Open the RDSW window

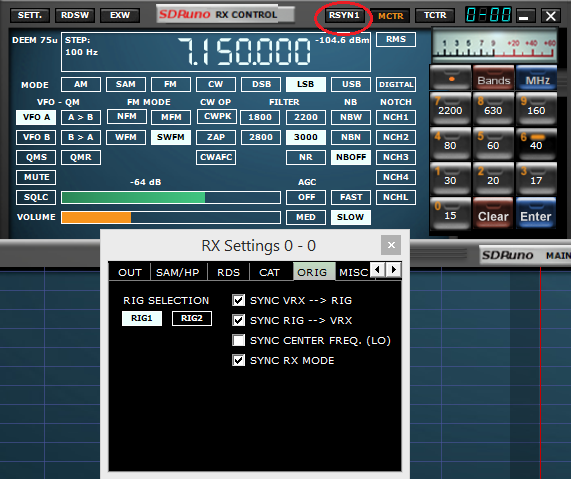[75, 15]
